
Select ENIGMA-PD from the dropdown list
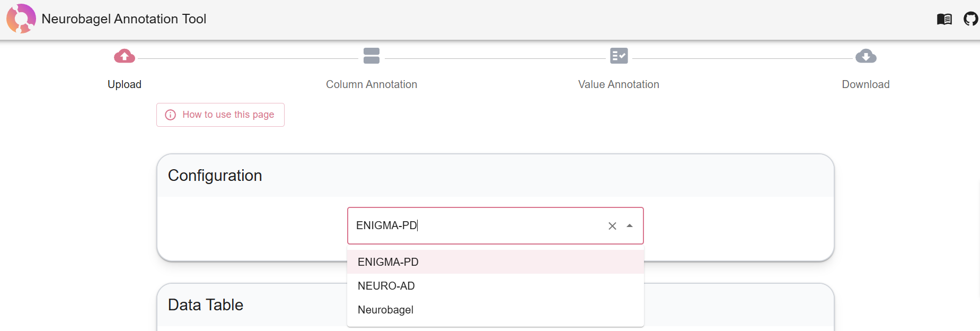(x=496, y=262)
